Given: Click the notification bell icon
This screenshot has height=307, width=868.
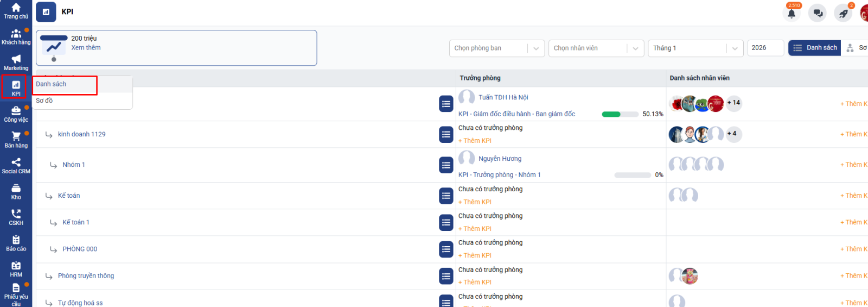Looking at the screenshot, I should click(792, 13).
